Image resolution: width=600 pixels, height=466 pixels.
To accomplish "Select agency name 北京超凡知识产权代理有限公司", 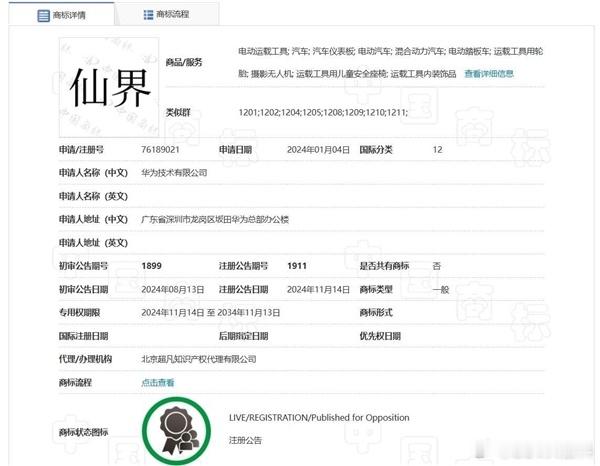I will (x=199, y=359).
